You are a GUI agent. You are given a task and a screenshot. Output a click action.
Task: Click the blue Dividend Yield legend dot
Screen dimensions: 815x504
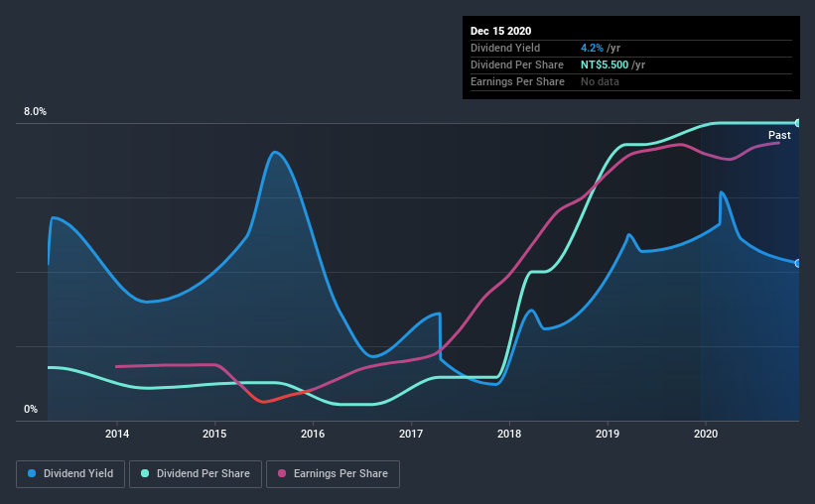pos(32,473)
